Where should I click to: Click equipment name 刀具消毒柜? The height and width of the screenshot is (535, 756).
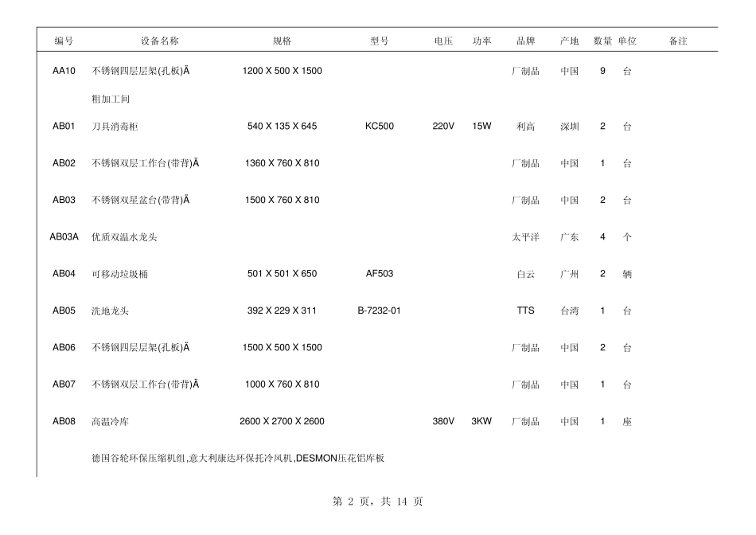(x=115, y=127)
